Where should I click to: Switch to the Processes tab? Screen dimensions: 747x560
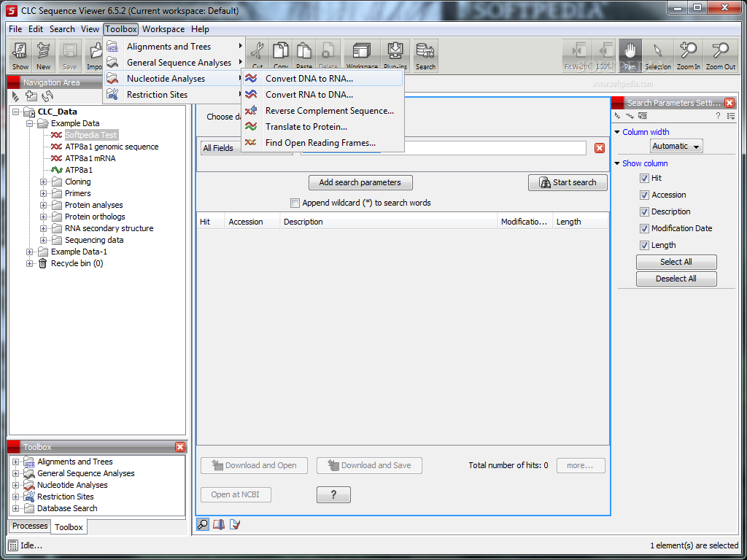[x=30, y=526]
